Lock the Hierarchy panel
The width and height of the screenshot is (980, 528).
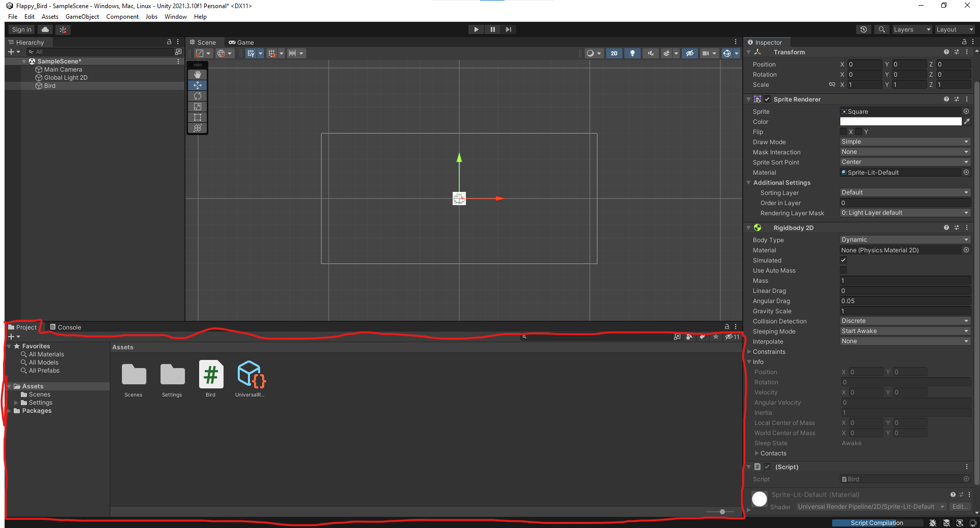click(169, 42)
